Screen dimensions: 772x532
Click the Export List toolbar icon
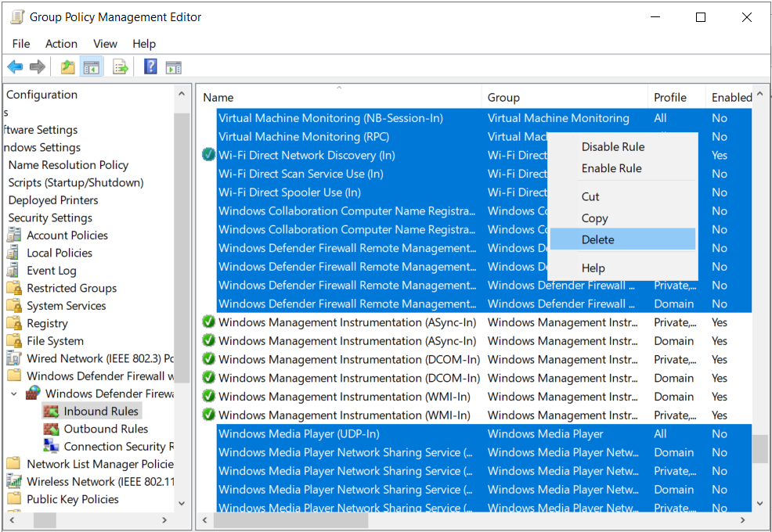pos(121,66)
